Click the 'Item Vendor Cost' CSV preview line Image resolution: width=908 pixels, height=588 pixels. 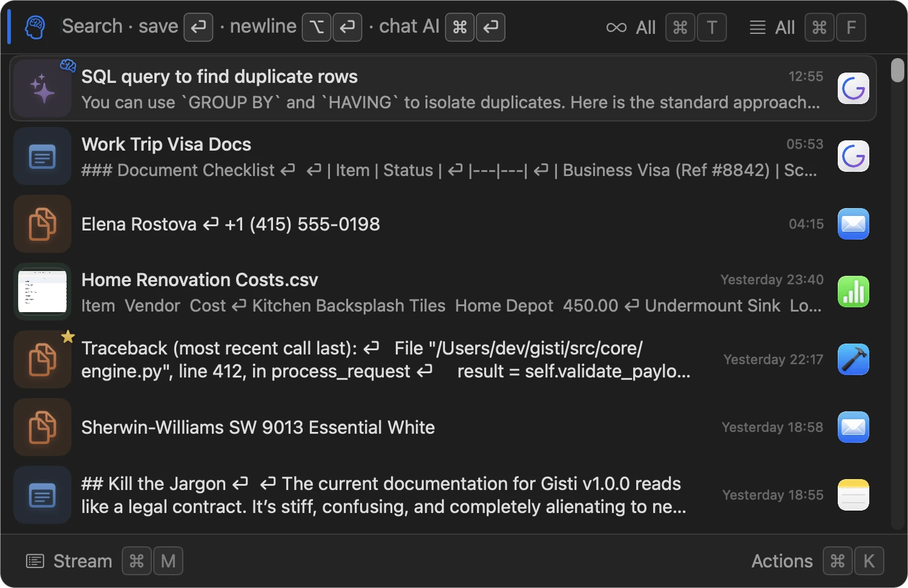452,306
